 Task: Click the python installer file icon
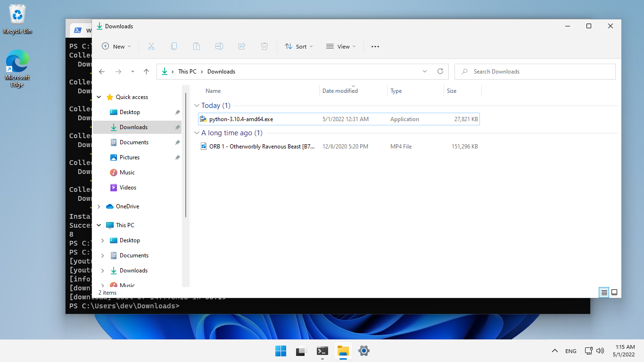coord(203,119)
